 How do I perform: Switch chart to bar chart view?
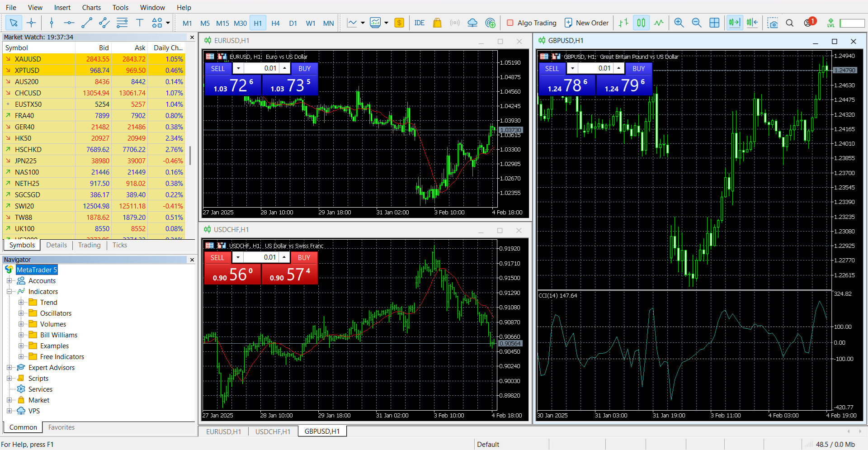pos(623,23)
